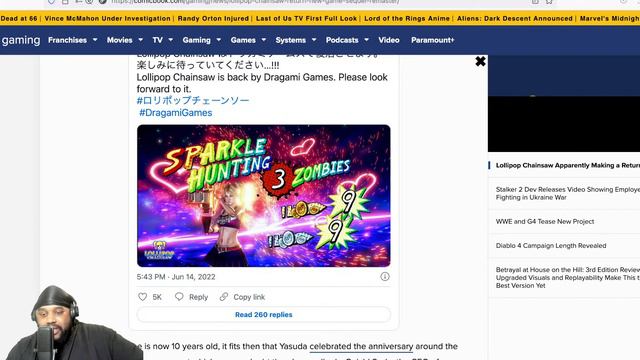Screen dimensions: 640x360
Task: Open Stalker 2 Dev Releases Video article
Action: pyautogui.click(x=567, y=193)
